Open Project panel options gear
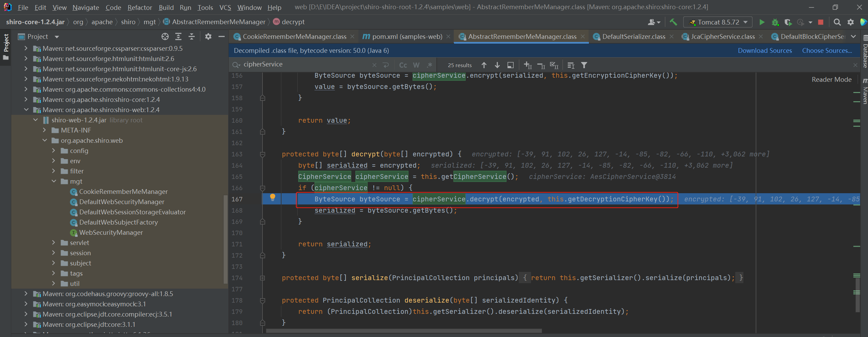This screenshot has width=868, height=337. tap(208, 36)
